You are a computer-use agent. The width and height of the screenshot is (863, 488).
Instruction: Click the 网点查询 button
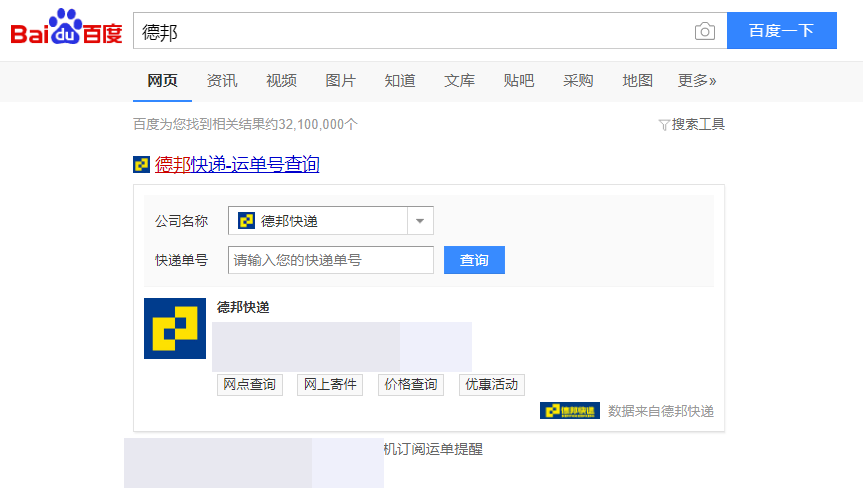[250, 385]
